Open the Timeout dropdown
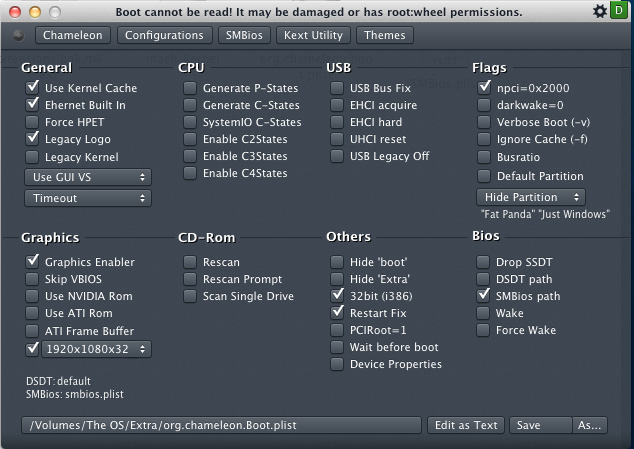Viewport: 634px width, 449px height. (88, 198)
